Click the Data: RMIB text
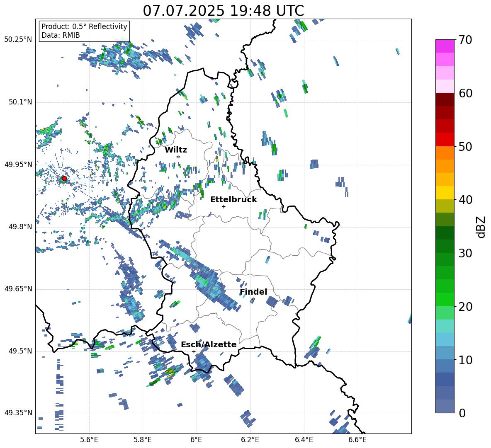Image resolution: width=491 pixels, height=448 pixels. pos(61,35)
